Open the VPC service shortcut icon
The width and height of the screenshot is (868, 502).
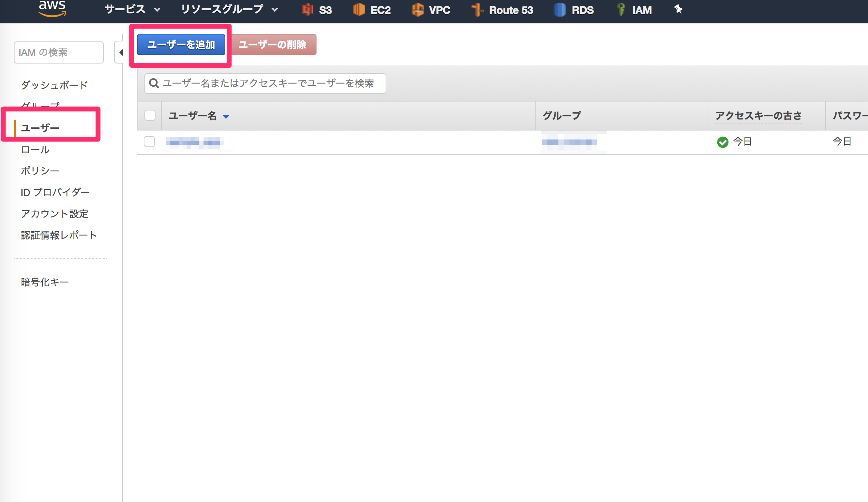tap(418, 10)
